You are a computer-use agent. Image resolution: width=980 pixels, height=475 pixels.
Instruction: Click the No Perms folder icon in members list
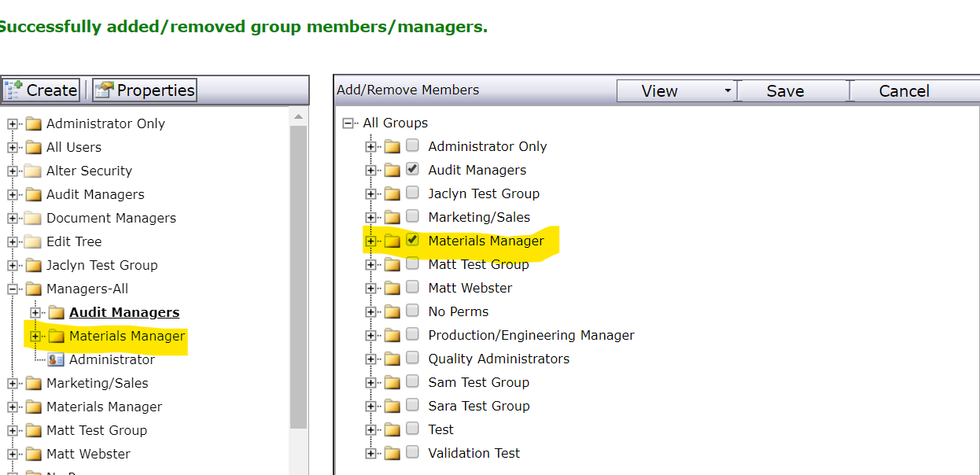pos(392,311)
